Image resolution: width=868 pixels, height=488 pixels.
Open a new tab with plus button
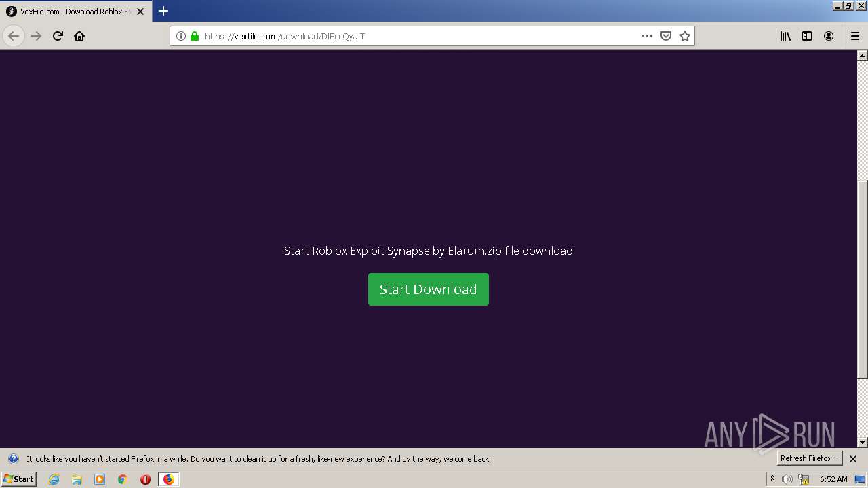[x=163, y=11]
